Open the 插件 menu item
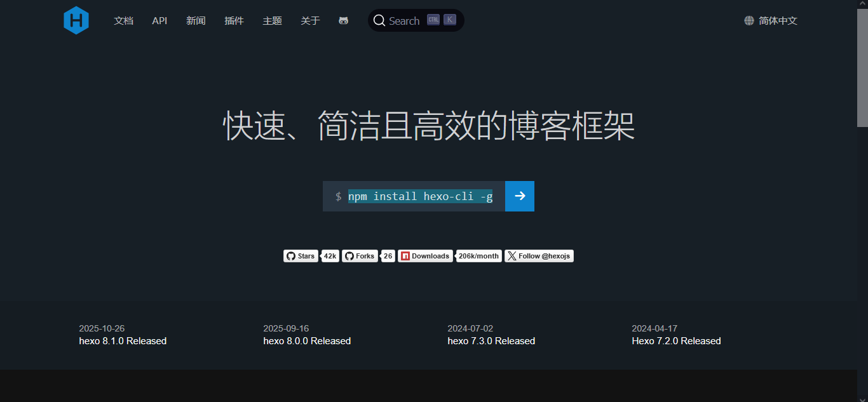The image size is (868, 402). click(x=234, y=20)
